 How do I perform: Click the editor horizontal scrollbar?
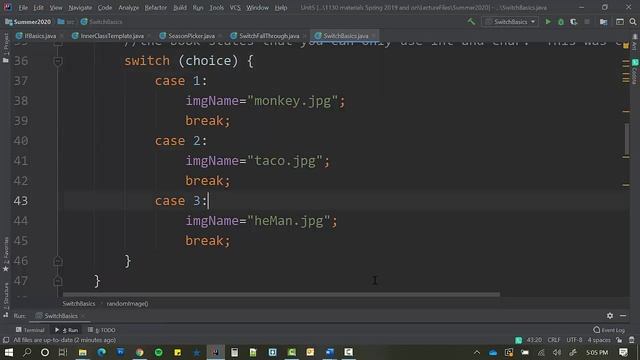point(281,294)
